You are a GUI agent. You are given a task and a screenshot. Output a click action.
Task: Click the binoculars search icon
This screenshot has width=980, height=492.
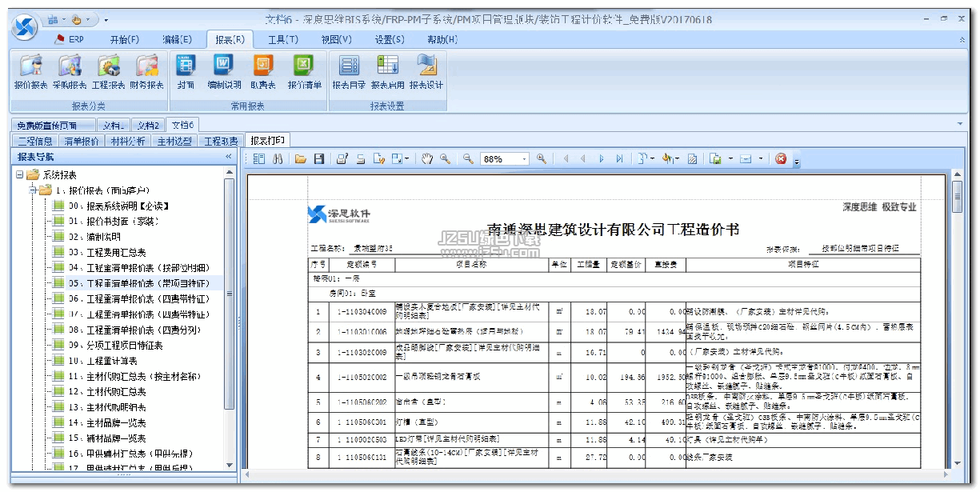pos(278,159)
